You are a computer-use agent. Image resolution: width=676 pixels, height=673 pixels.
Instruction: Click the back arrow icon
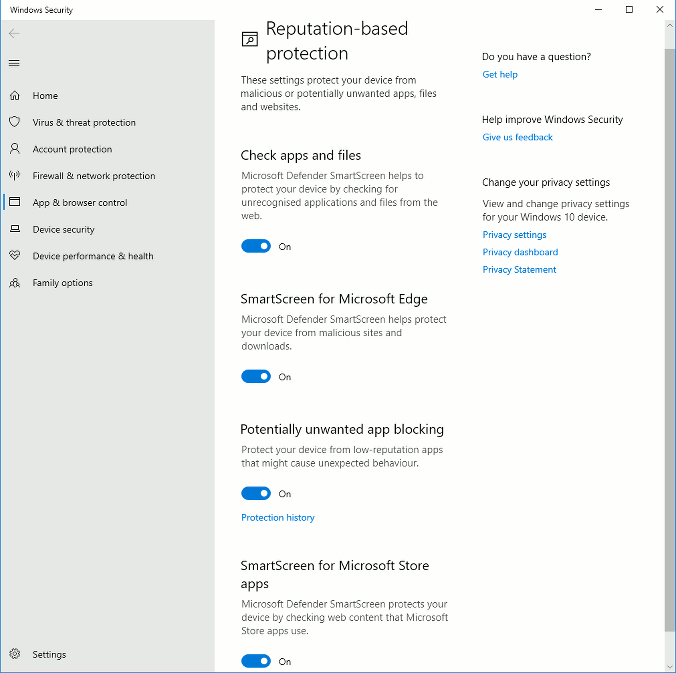point(14,34)
